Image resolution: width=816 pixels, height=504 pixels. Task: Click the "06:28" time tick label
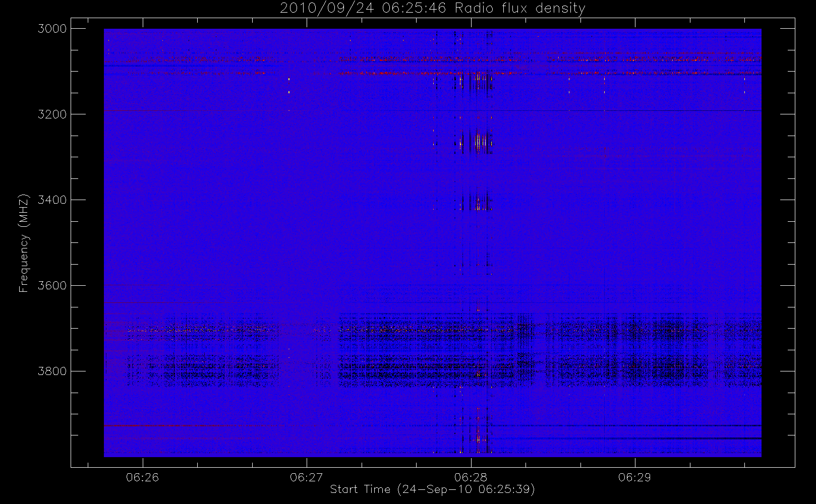[x=471, y=477]
